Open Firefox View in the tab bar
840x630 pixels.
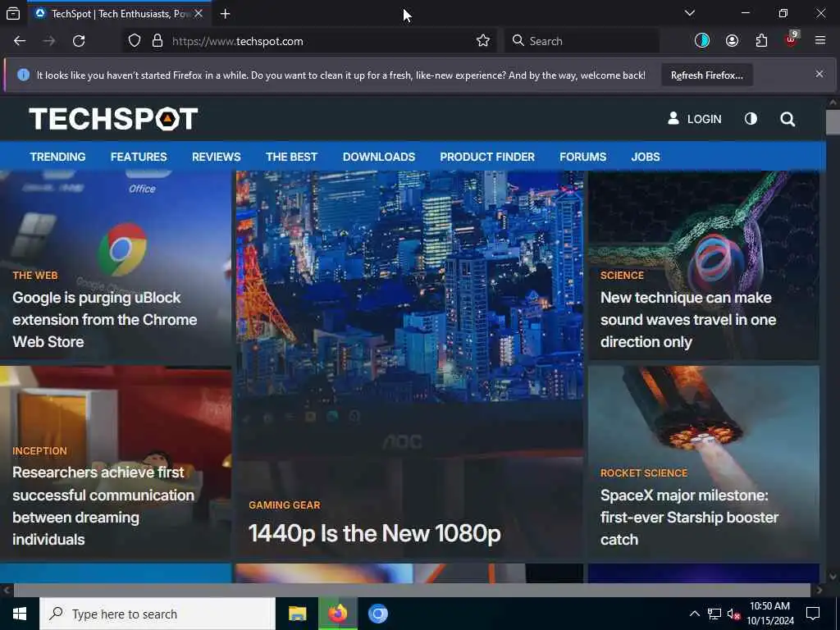(13, 13)
